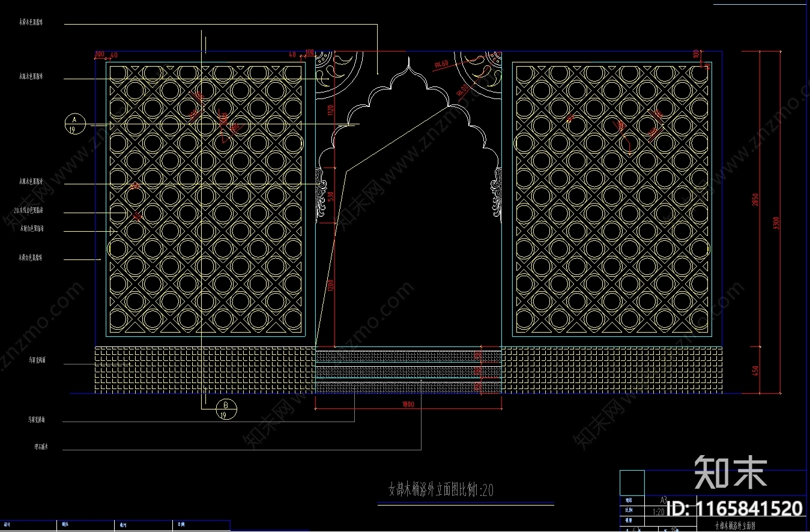Viewport: 810px width, 532px height.
Task: Select the 530 dimension beside arch bracket
Action: [x=330, y=197]
